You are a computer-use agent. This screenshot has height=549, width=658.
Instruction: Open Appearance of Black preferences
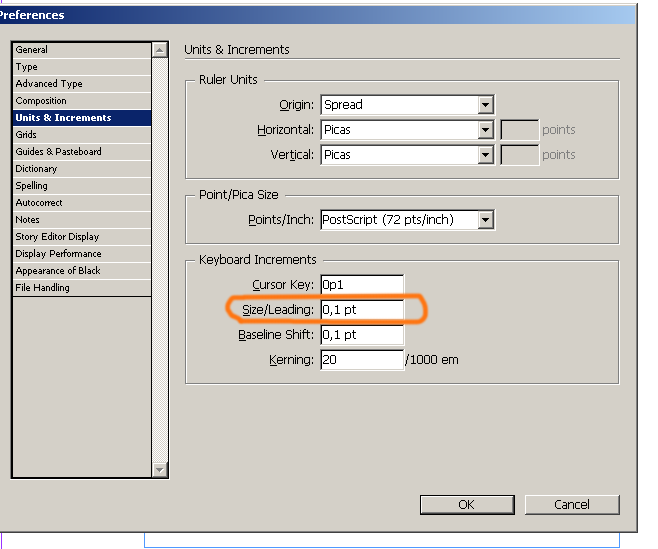pyautogui.click(x=82, y=271)
